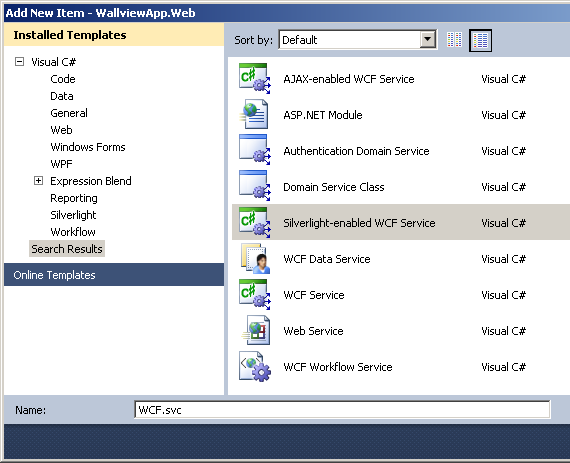Switch to small icons view
570x463 pixels.
(454, 40)
